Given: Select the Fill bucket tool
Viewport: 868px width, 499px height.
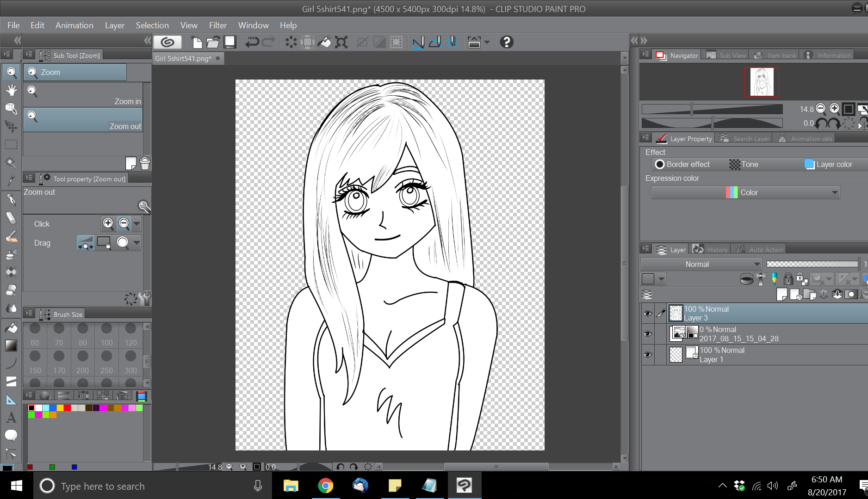Looking at the screenshot, I should click(11, 327).
